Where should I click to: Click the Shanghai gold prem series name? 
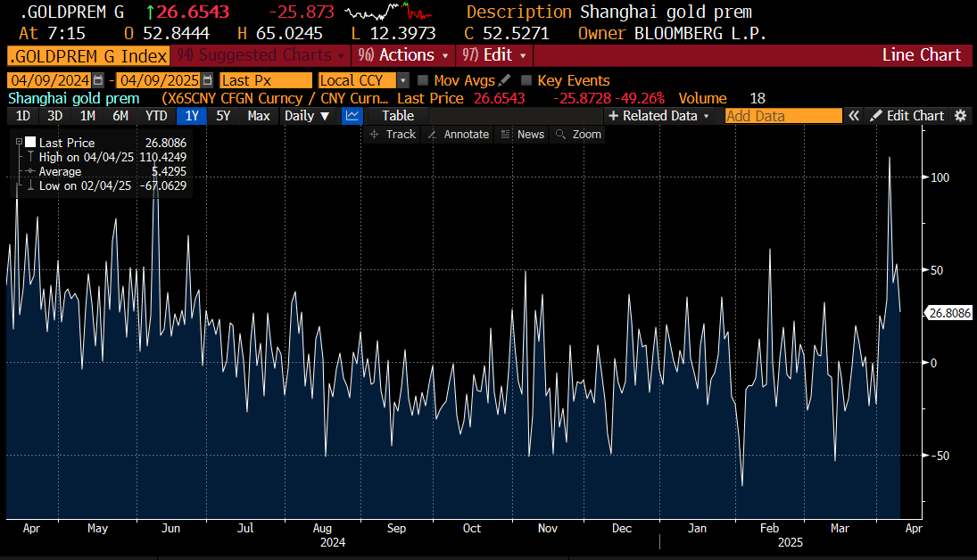coord(73,98)
